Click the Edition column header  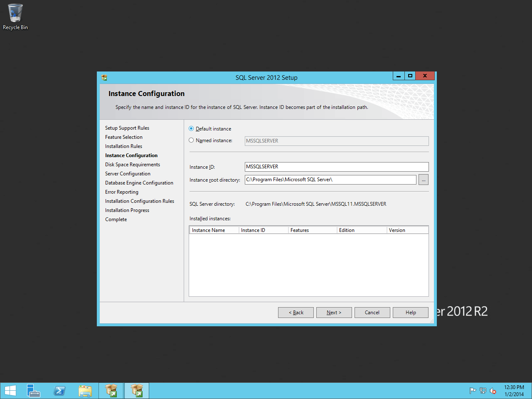(362, 230)
